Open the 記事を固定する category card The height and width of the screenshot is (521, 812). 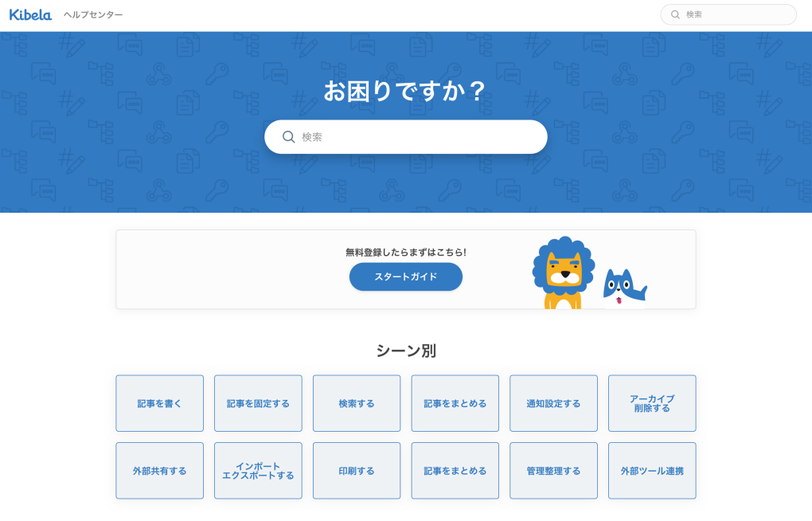click(258, 403)
